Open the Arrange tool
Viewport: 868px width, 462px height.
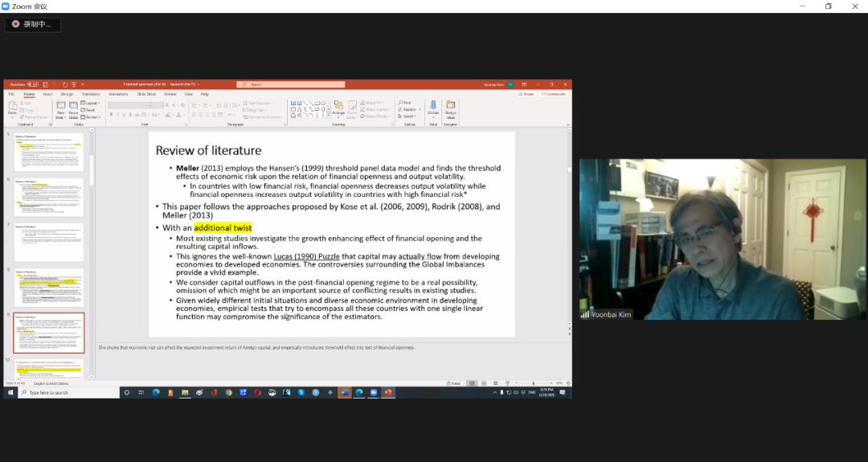pyautogui.click(x=338, y=106)
